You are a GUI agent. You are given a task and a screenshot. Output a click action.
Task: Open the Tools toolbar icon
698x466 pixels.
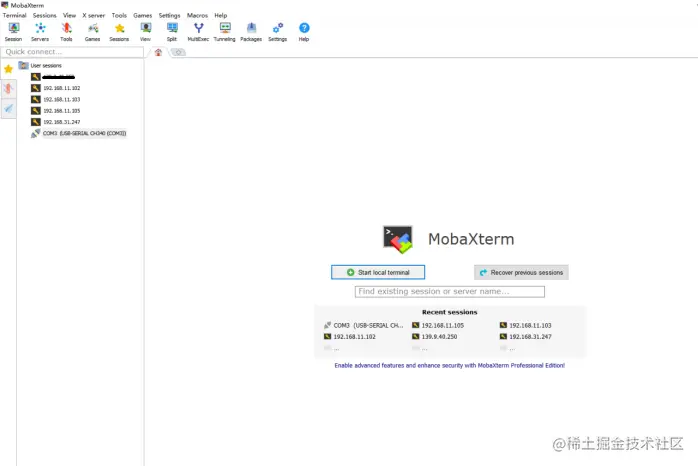click(x=66, y=32)
